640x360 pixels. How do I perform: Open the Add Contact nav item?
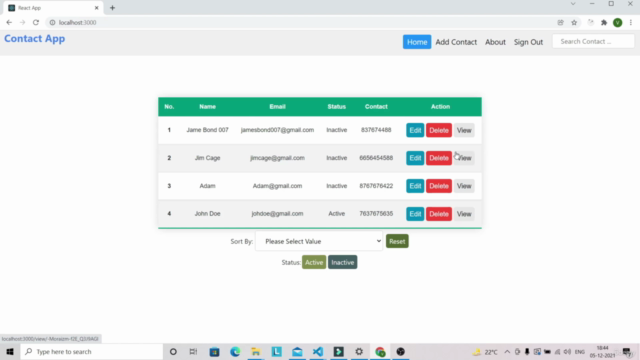pos(456,42)
